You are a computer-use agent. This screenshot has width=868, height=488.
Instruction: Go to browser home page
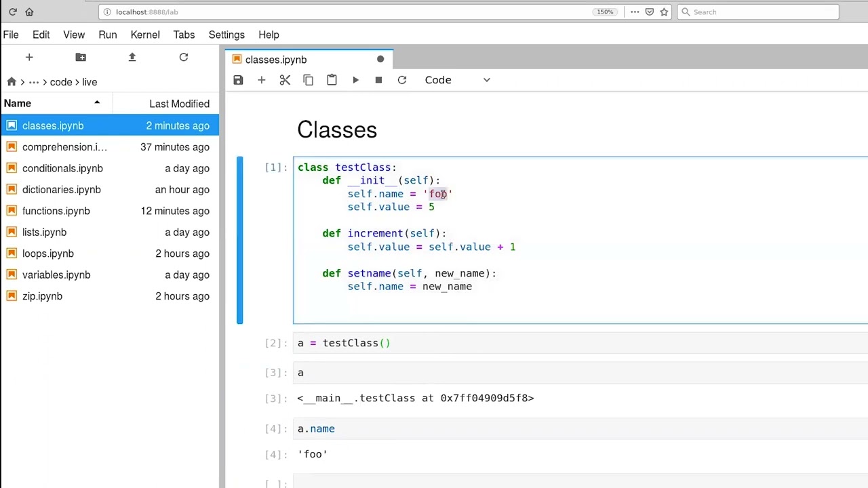29,12
